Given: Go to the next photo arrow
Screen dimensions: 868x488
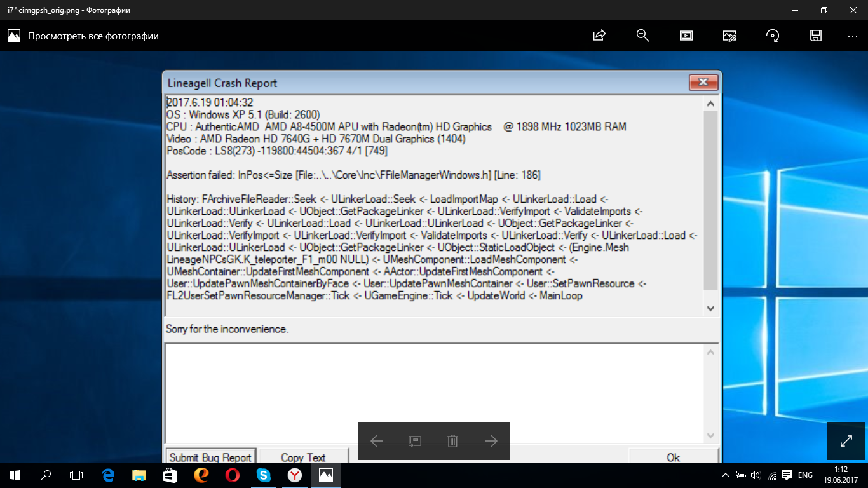Looking at the screenshot, I should [491, 441].
